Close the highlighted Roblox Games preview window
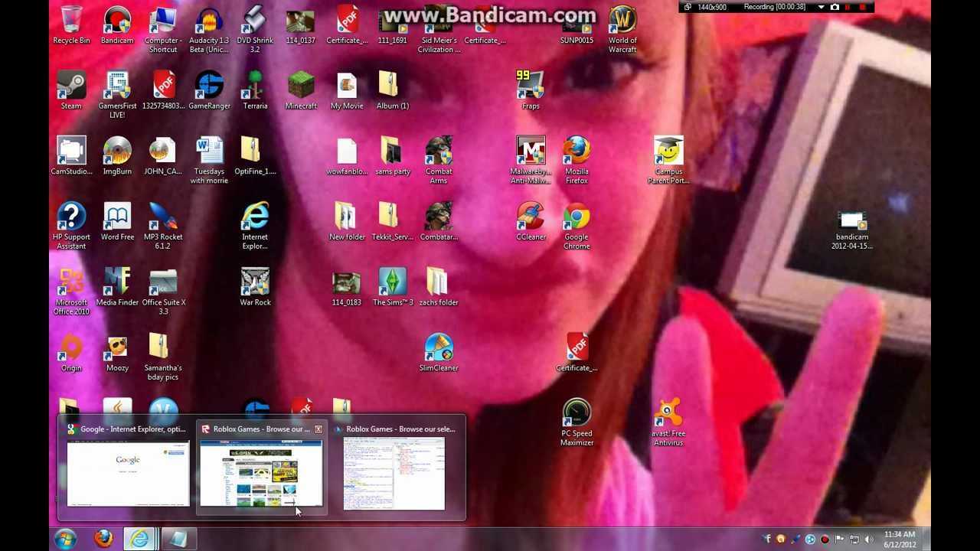The image size is (980, 551). click(x=318, y=429)
